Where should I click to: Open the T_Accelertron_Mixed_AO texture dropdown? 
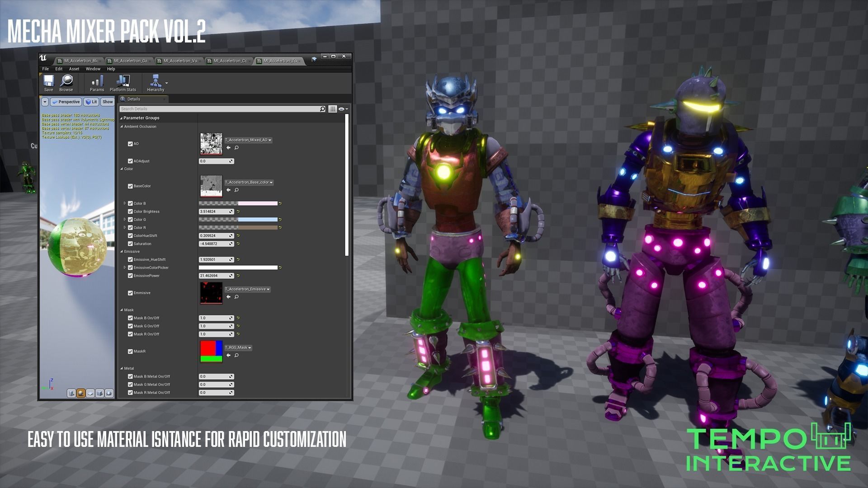pyautogui.click(x=248, y=140)
